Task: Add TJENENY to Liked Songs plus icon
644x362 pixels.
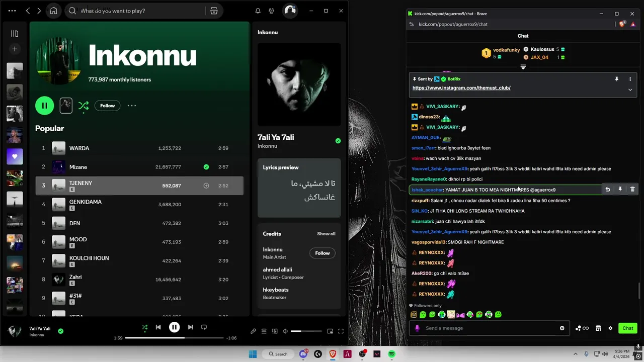Action: 206,186
